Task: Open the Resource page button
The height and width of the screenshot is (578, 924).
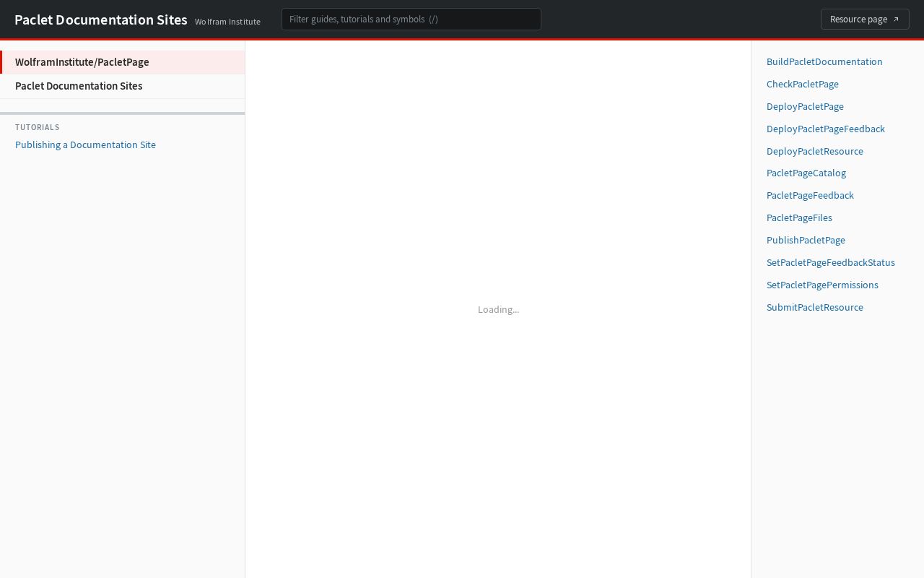Action: [x=865, y=19]
